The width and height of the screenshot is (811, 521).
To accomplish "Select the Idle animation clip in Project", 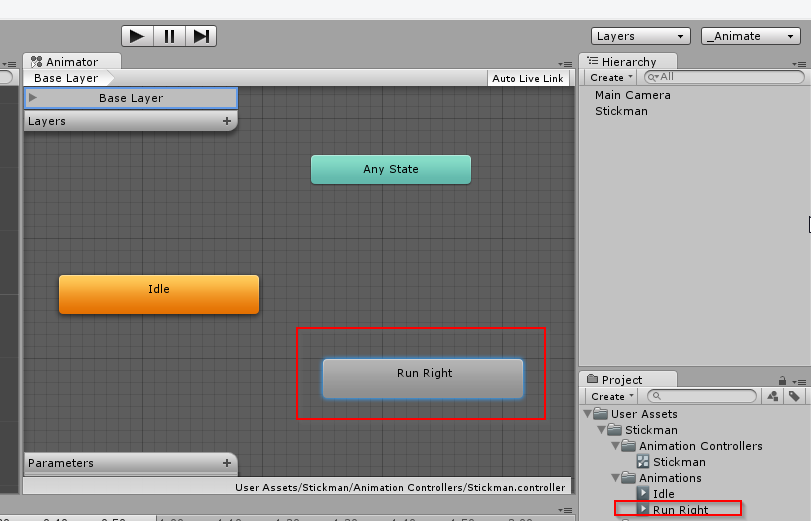I will pyautogui.click(x=663, y=494).
